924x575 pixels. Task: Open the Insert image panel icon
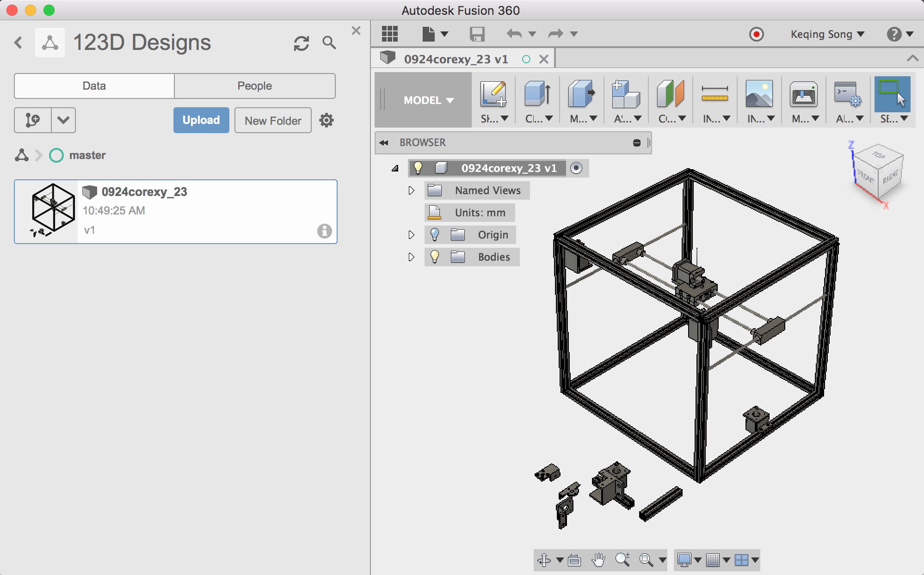[x=760, y=96]
